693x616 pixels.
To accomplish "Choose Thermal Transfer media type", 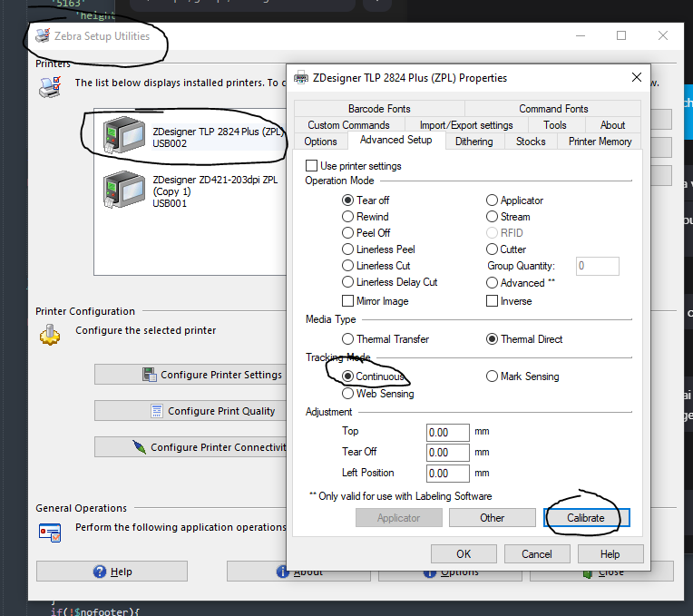I will tap(348, 339).
